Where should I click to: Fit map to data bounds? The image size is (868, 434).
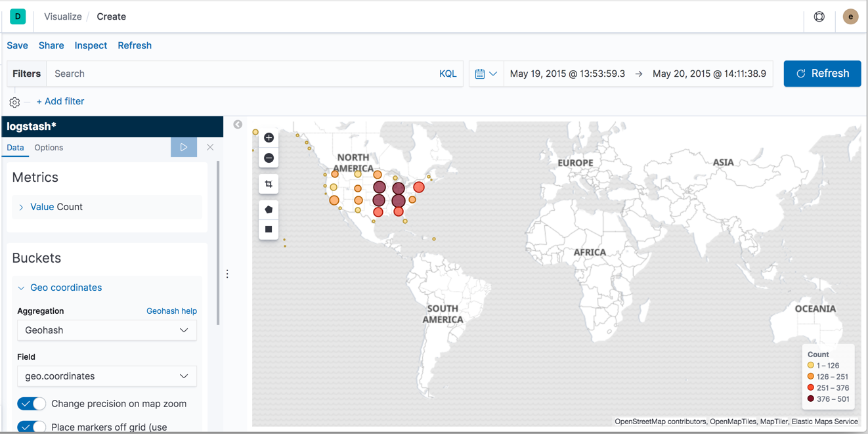pyautogui.click(x=269, y=184)
